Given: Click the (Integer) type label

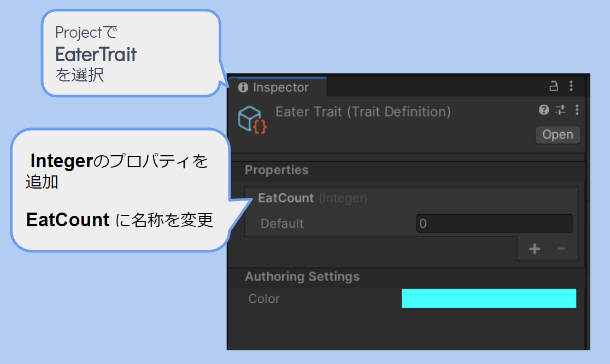Looking at the screenshot, I should point(343,198).
